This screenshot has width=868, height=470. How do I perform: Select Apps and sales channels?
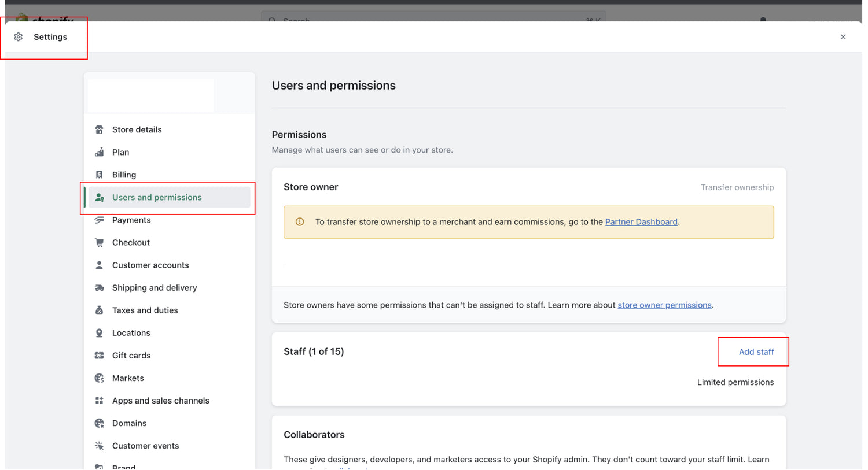tap(160, 401)
